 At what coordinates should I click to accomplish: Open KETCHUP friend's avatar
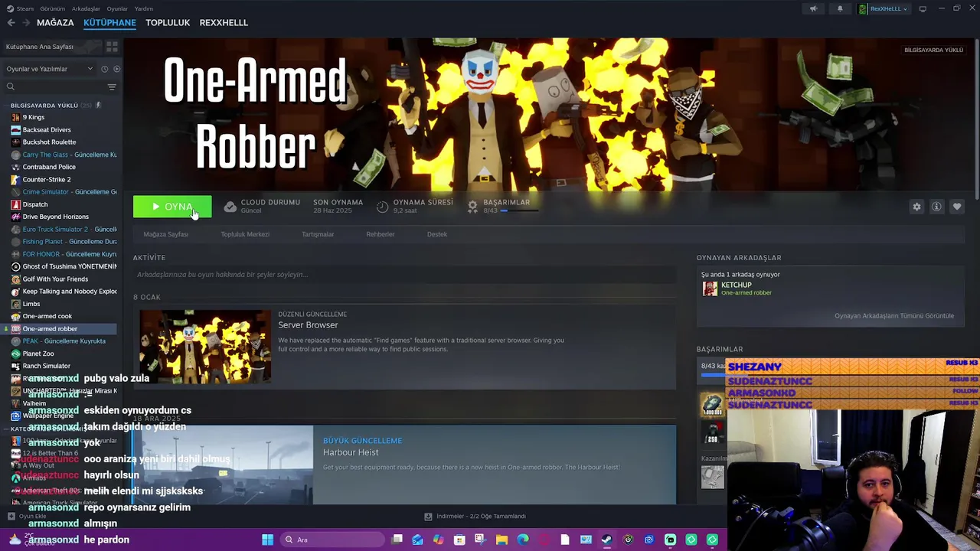pyautogui.click(x=710, y=289)
